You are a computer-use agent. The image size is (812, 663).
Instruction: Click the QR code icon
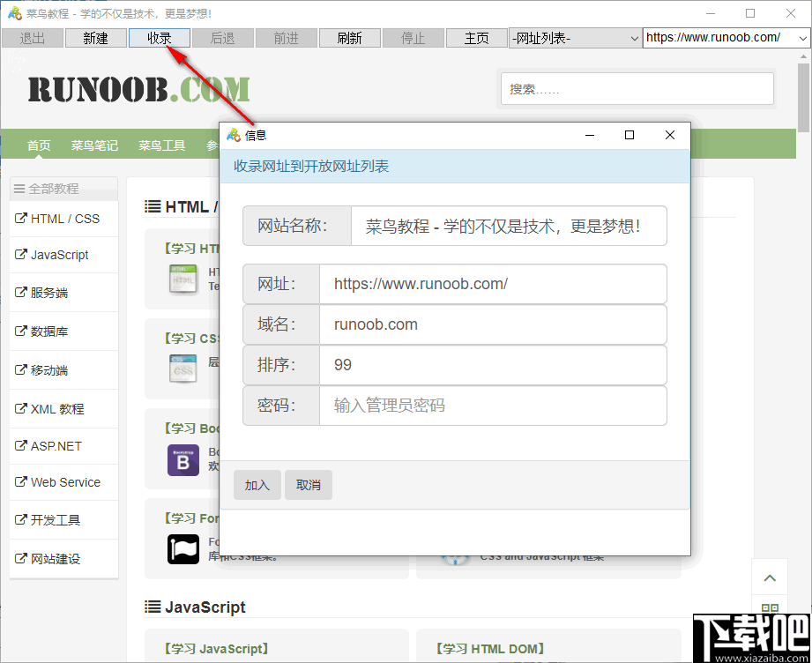[770, 607]
